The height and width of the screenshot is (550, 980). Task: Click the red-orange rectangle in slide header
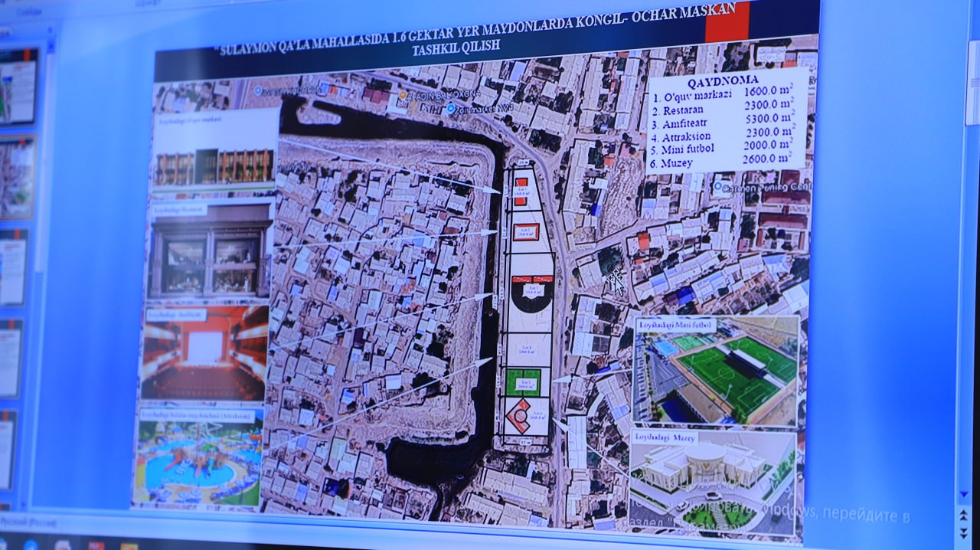click(x=727, y=21)
